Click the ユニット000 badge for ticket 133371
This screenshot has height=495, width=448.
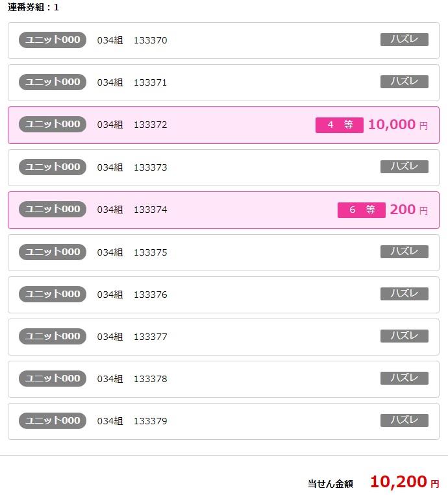pyautogui.click(x=53, y=82)
